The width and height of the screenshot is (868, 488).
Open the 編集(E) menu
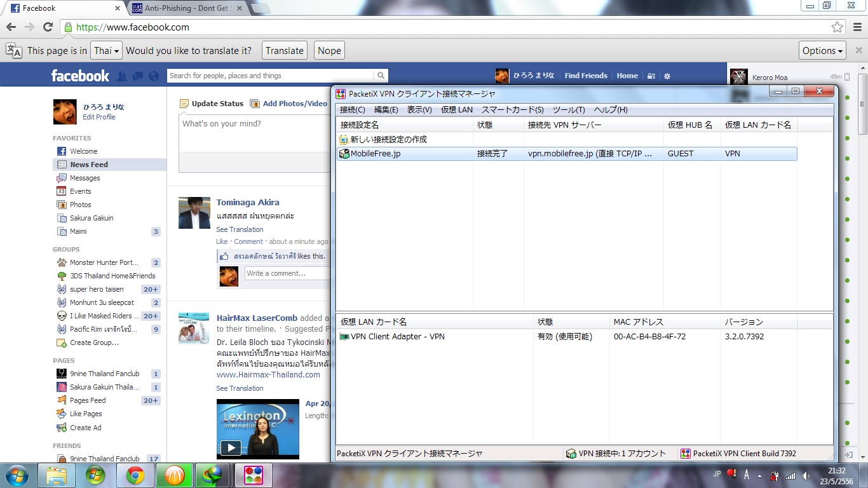pos(386,110)
